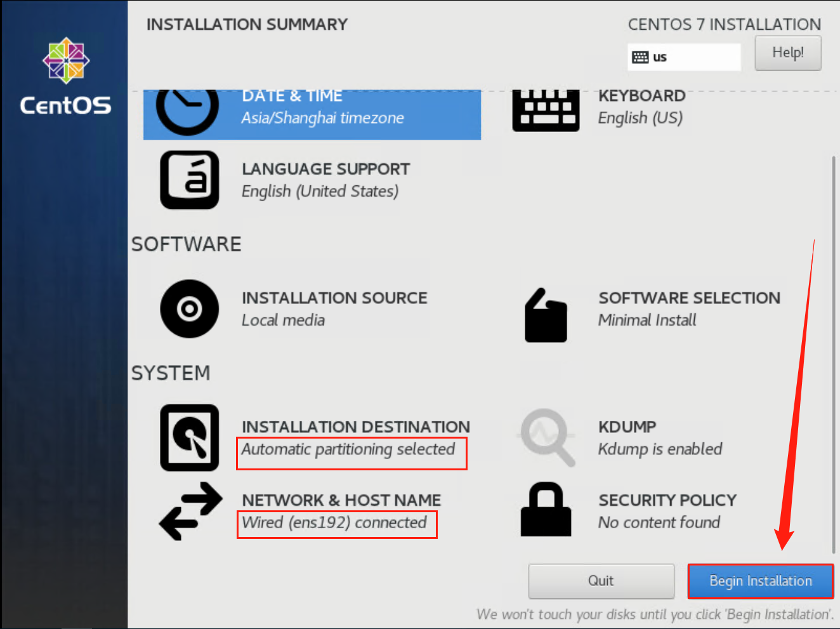Image resolution: width=840 pixels, height=629 pixels.
Task: Open INSTALLATION DESTINATION label
Action: click(x=356, y=427)
